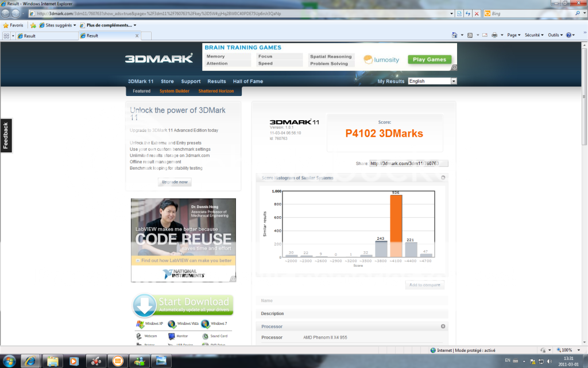Open the Hall of Fame menu item
This screenshot has height=368, width=588.
tap(247, 81)
